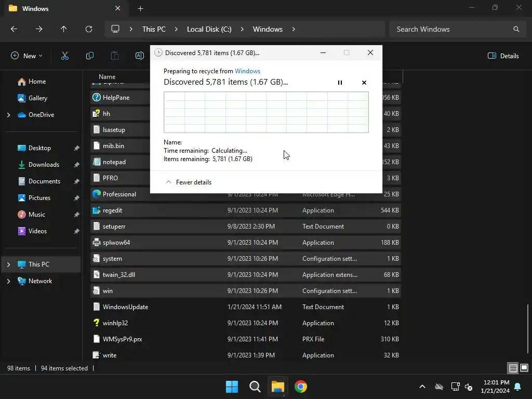
Task: Select the write application icon
Action: [x=96, y=355]
